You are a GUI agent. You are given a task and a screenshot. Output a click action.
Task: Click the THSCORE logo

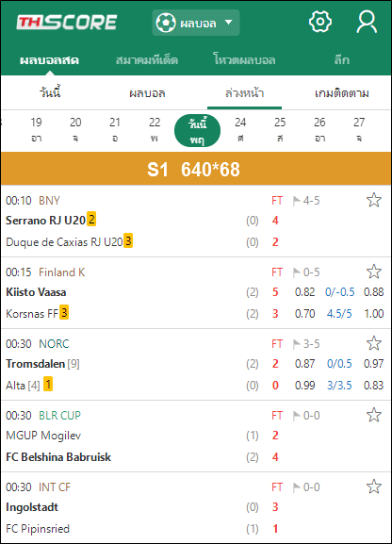[x=67, y=23]
